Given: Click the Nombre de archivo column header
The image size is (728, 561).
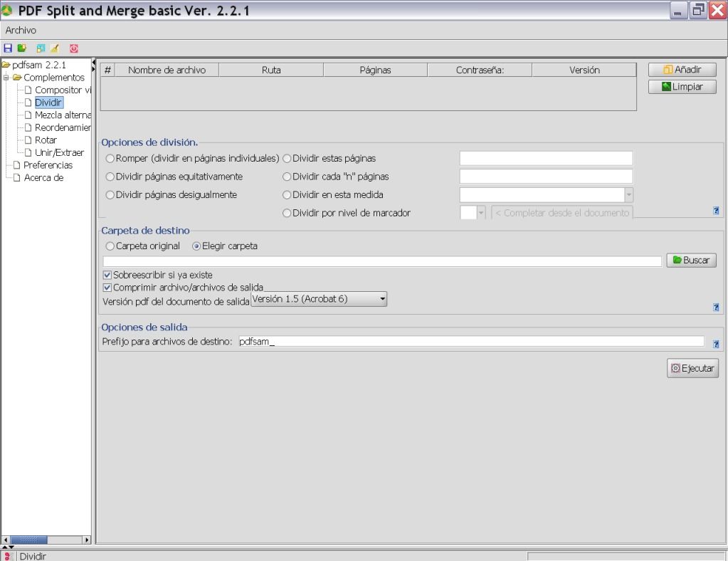Looking at the screenshot, I should [x=167, y=70].
